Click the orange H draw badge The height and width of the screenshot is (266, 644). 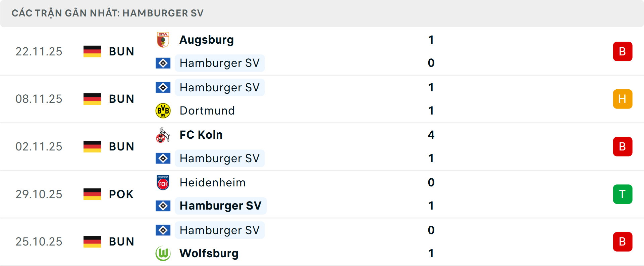(x=623, y=99)
